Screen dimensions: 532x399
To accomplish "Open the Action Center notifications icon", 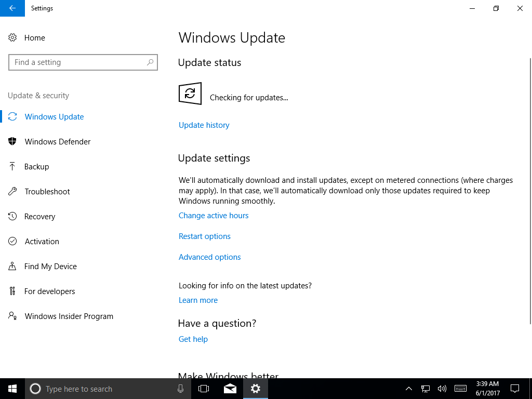I will tap(515, 389).
